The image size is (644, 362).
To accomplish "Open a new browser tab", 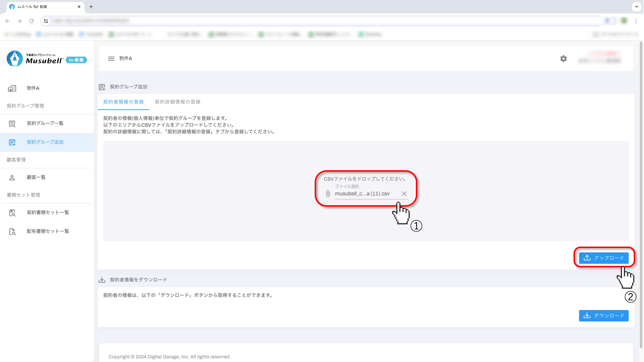I will tap(91, 7).
